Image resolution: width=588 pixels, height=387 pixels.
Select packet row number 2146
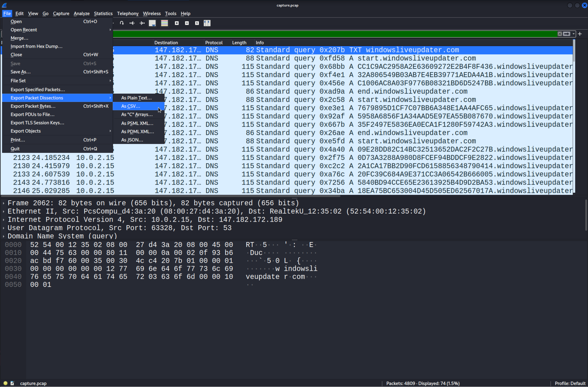[x=287, y=191]
